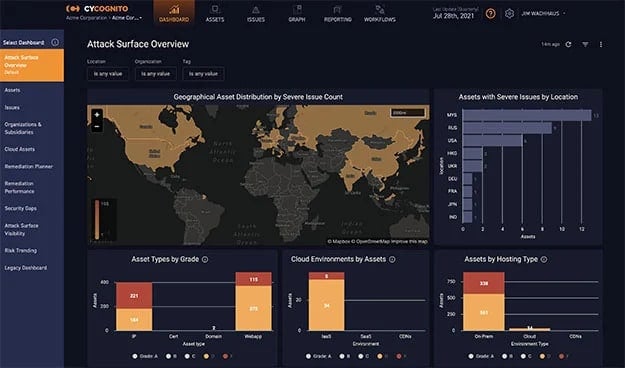Viewport: 625px width, 368px height.
Task: Click the MYS bar in location chart
Action: coord(527,115)
